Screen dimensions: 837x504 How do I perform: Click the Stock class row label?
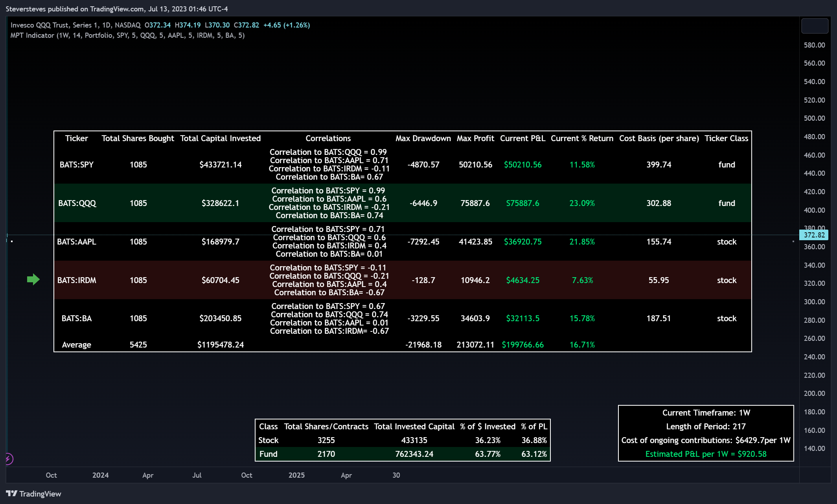pos(269,440)
